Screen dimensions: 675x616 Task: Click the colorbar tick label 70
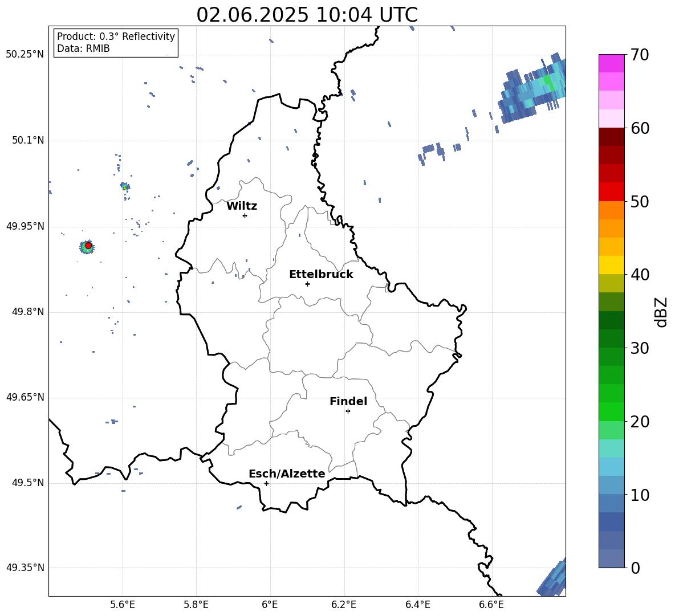click(x=640, y=55)
